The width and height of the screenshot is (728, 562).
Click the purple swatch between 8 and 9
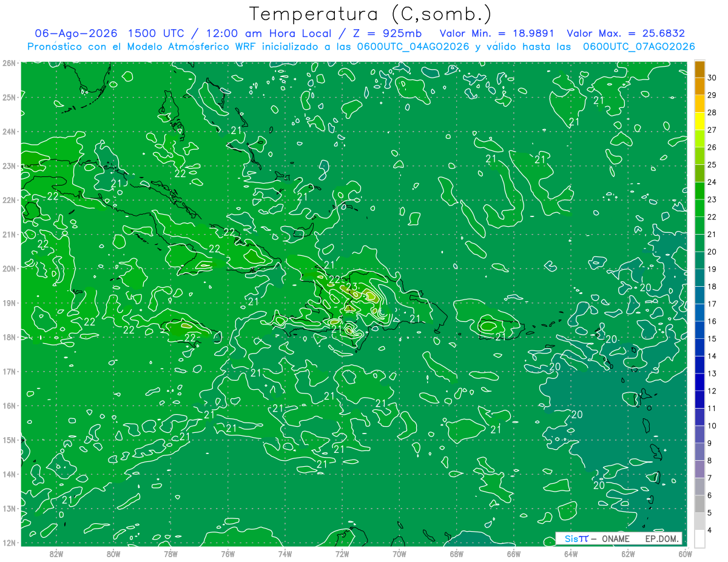coord(699,452)
